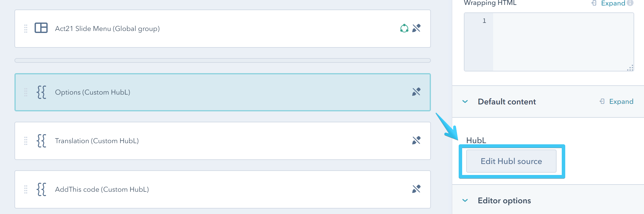Click the pop-out icon beside Wrapping HTML Expand link
Viewport: 644px width, 214px height.
[x=595, y=3]
